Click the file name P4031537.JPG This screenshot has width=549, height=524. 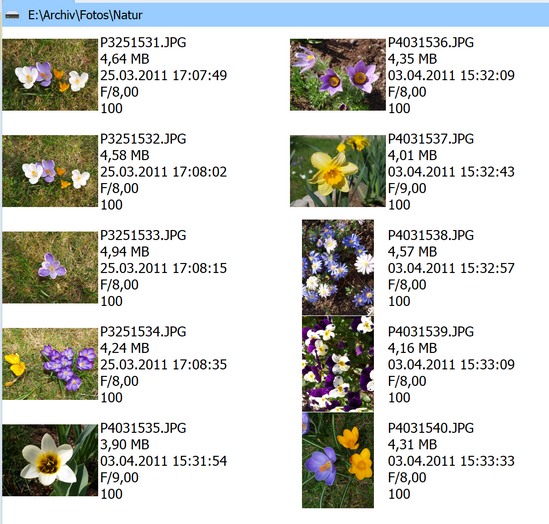(x=431, y=139)
